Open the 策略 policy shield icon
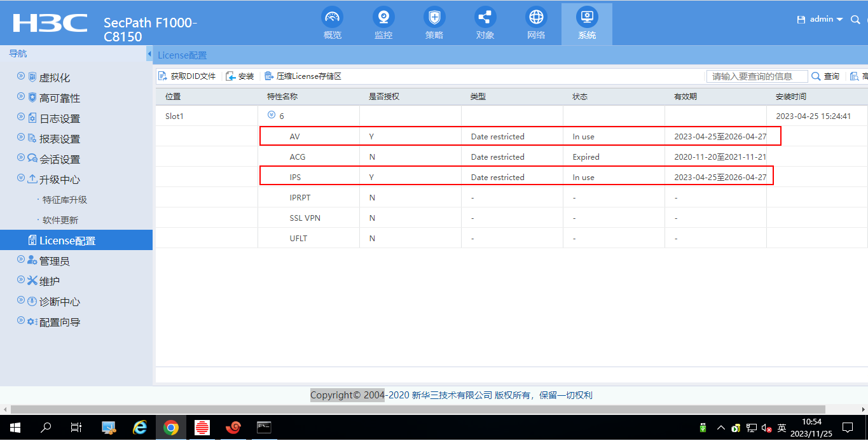Viewport: 868px width, 441px height. (434, 17)
